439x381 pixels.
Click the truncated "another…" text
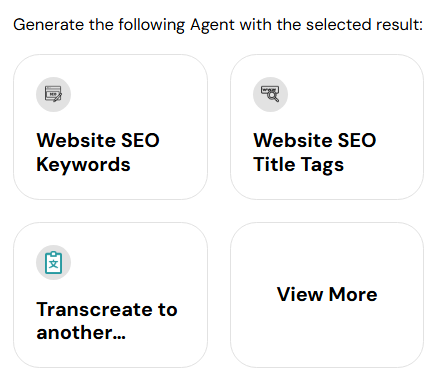[x=81, y=333]
